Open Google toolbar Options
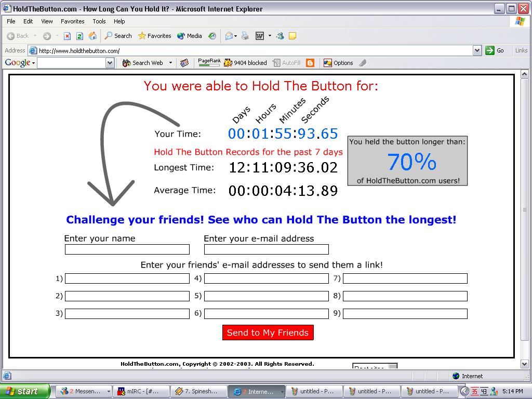 click(338, 63)
